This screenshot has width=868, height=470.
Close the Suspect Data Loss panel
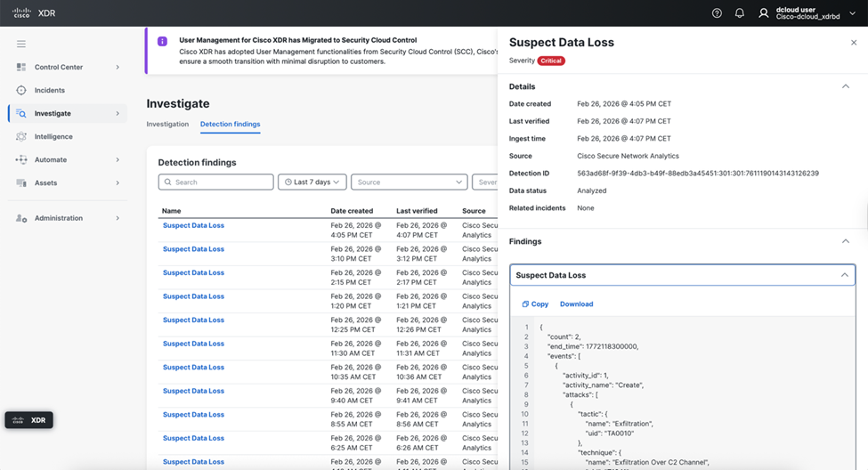(x=853, y=43)
